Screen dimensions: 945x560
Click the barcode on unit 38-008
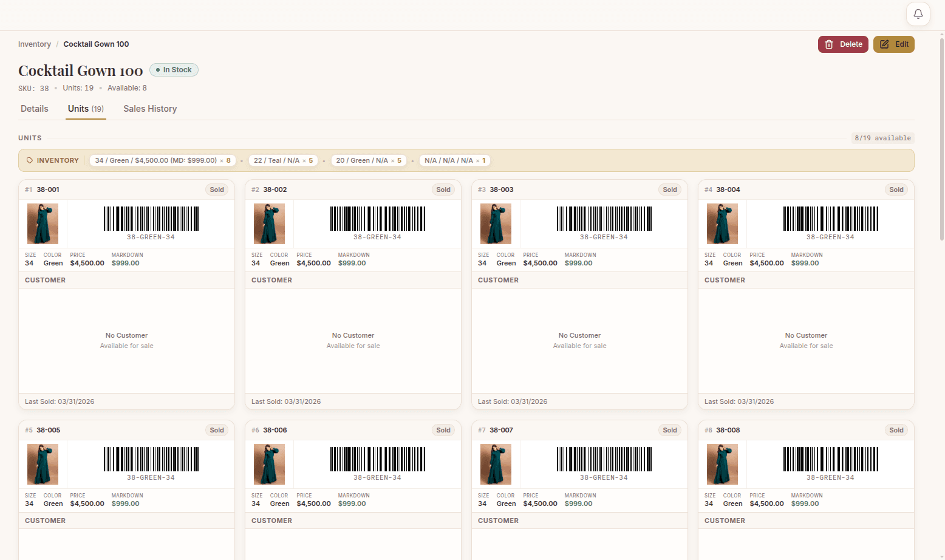[x=831, y=459]
